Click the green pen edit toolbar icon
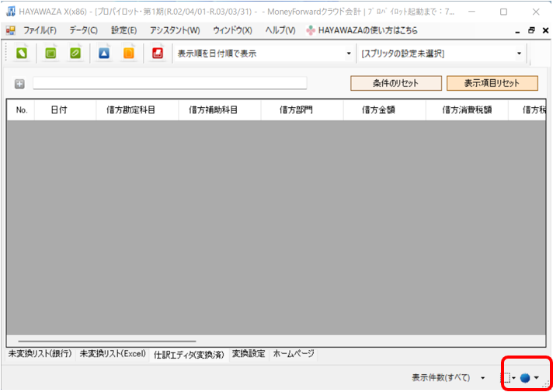This screenshot has height=392, width=553. [x=22, y=54]
